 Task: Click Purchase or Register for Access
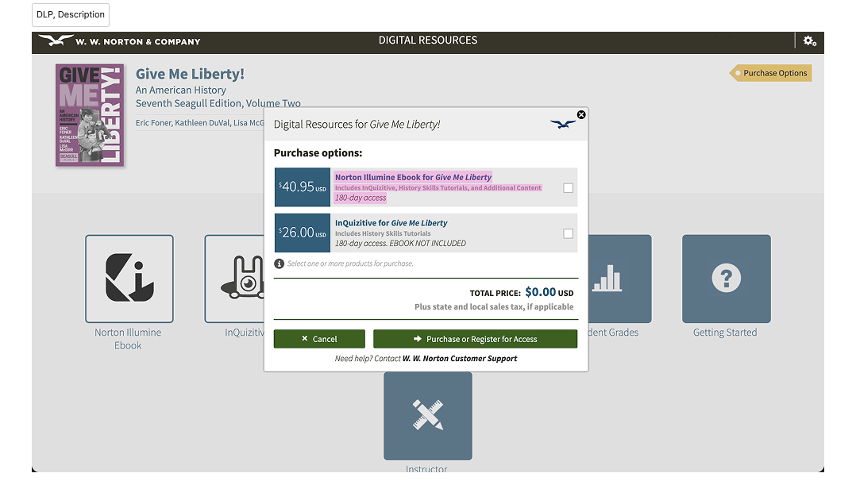(475, 339)
